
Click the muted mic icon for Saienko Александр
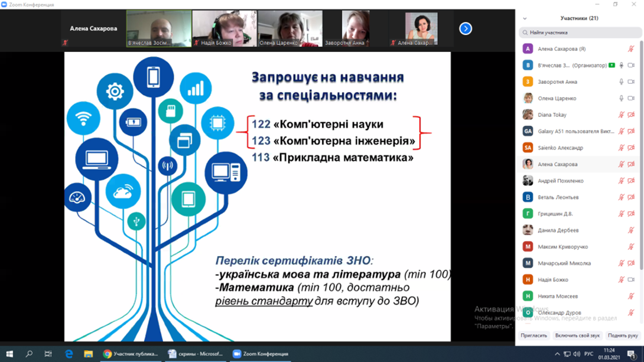coord(621,148)
